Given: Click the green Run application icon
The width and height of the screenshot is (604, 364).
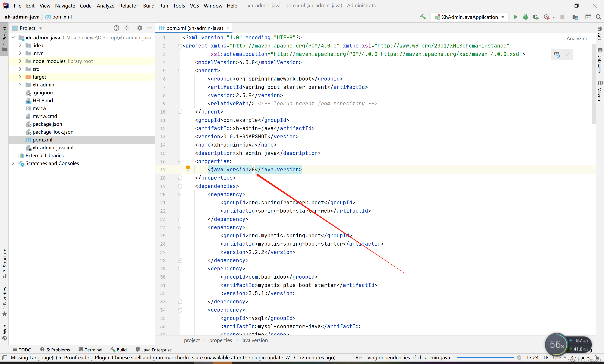Looking at the screenshot, I should [516, 17].
